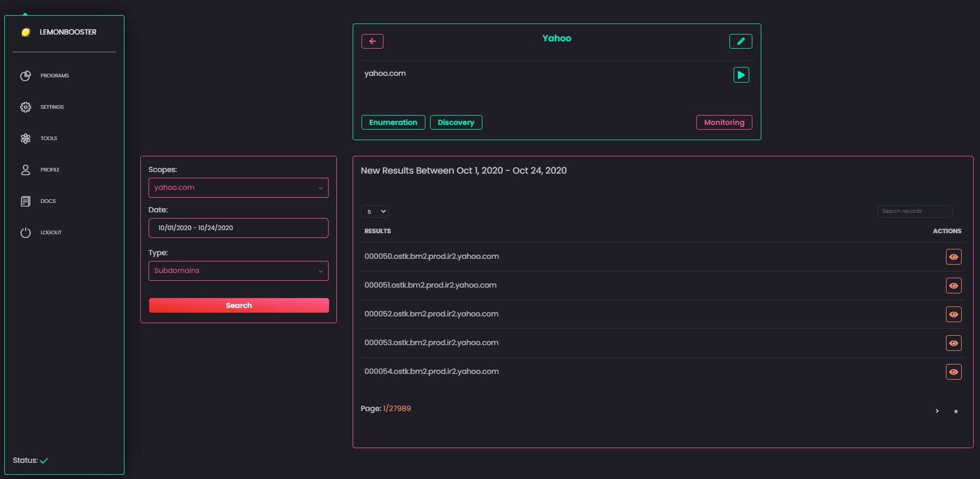This screenshot has height=479, width=980.
Task: View details for 000053.ostk.bm2.prod.ir2.yahoo.com
Action: 953,343
